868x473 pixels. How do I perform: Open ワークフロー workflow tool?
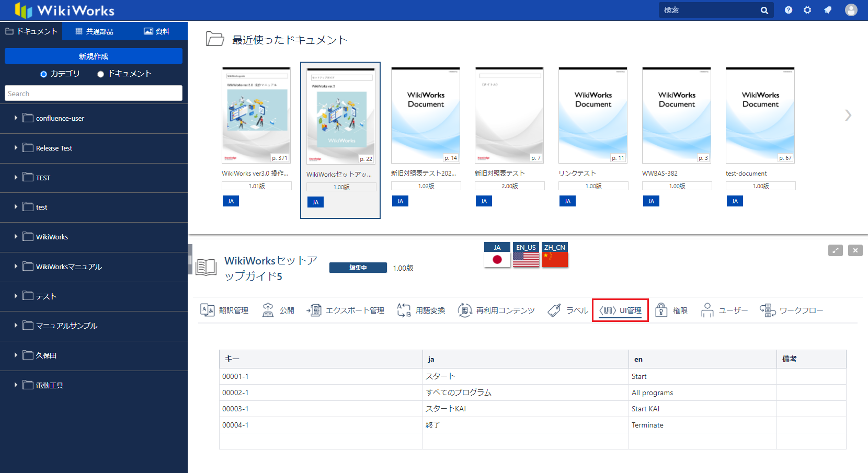tap(791, 310)
